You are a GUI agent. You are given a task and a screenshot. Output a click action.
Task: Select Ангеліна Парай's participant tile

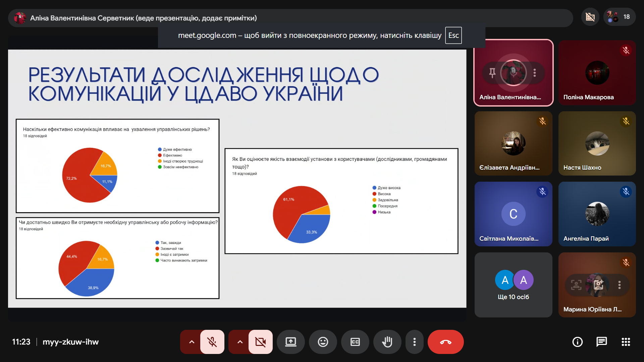pos(597,214)
